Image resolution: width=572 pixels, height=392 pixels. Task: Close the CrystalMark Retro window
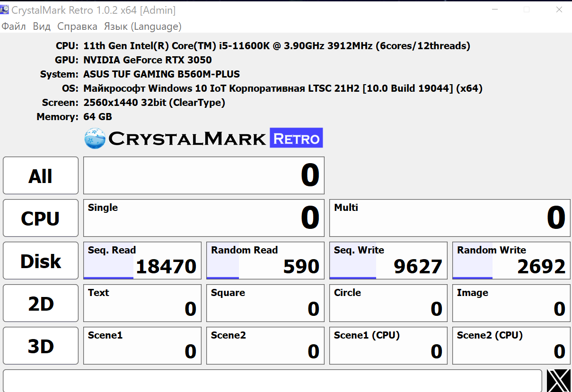click(x=559, y=9)
